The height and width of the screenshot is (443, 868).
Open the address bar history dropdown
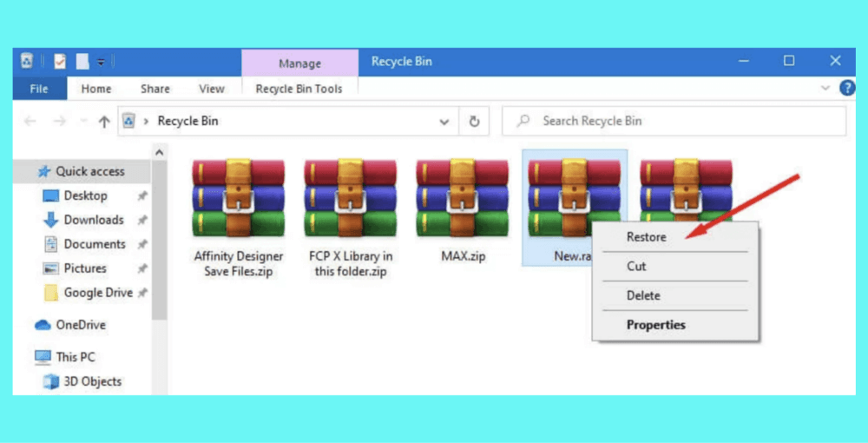[444, 122]
